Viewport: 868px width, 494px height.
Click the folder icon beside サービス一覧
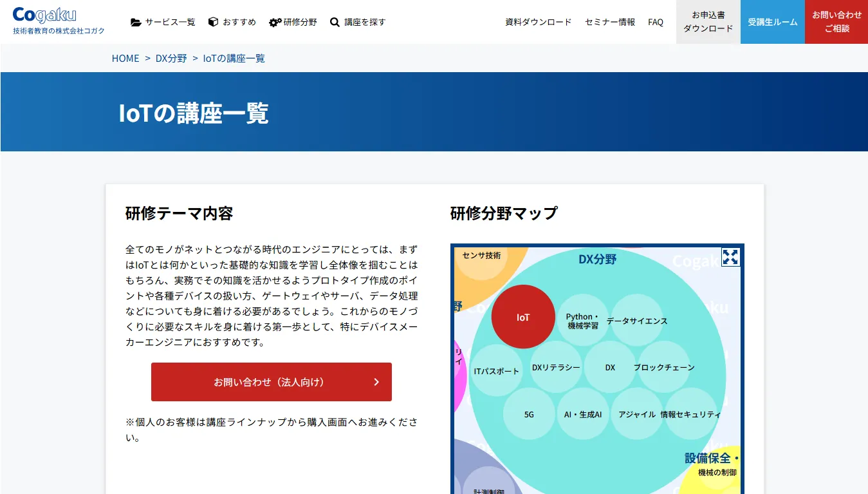point(136,22)
